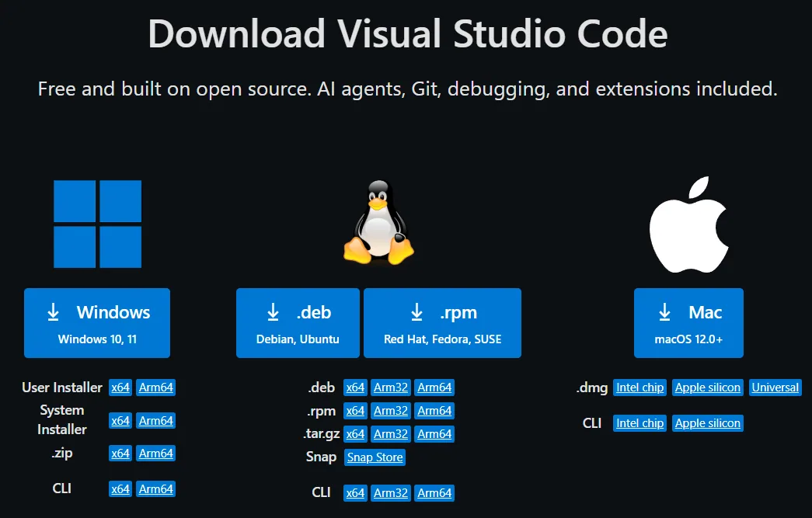812x518 pixels.
Task: Click the download arrow icon on .deb button
Action: click(273, 312)
